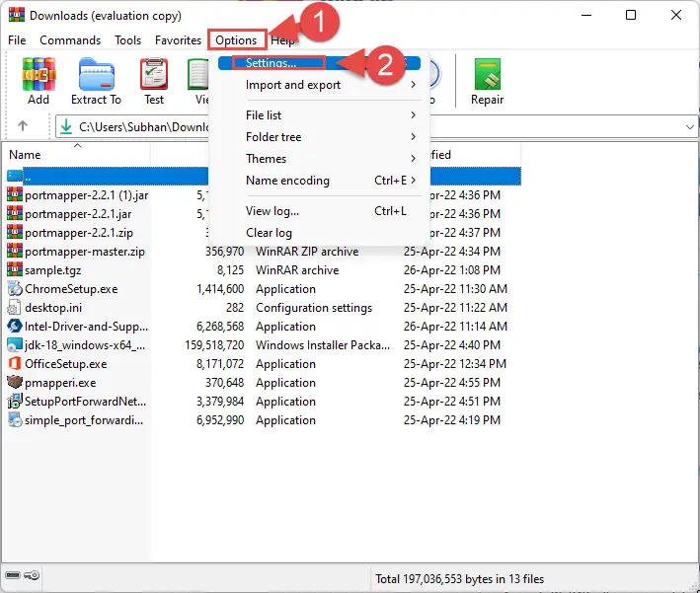The width and height of the screenshot is (700, 593).
Task: Select the sample.tgz file name
Action: click(53, 270)
